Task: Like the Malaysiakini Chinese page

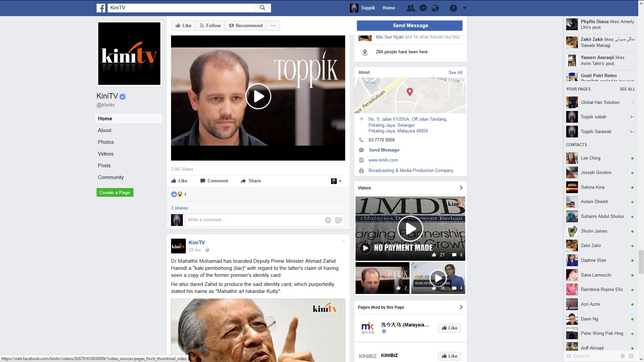Action: click(449, 328)
